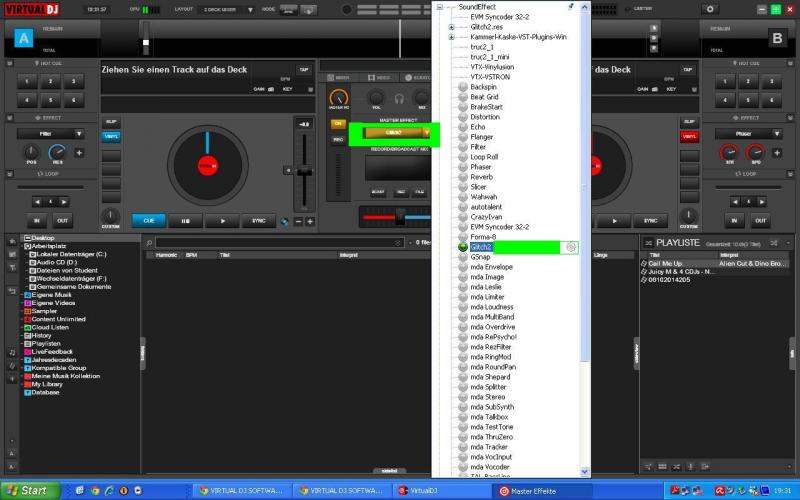Click the Reverb effect round icon

tap(463, 177)
